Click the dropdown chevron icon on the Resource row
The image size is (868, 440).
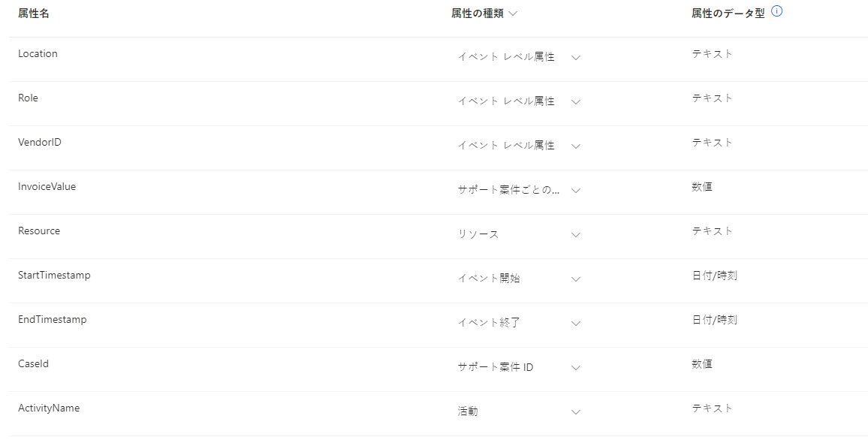576,234
